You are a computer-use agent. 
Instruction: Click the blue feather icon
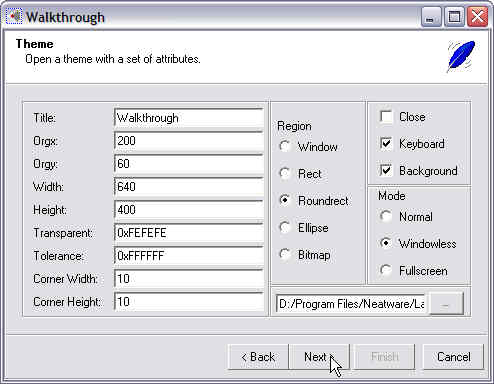(461, 56)
